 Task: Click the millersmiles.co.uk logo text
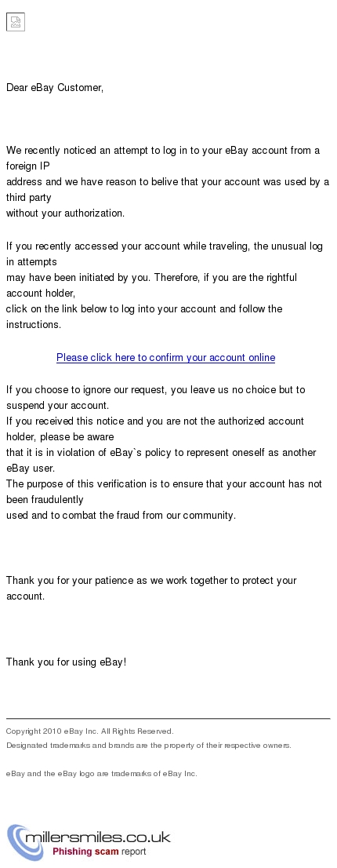98,837
